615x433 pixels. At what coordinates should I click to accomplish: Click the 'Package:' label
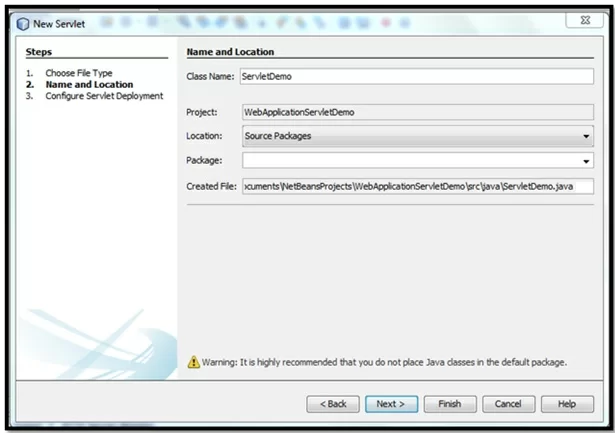point(204,160)
